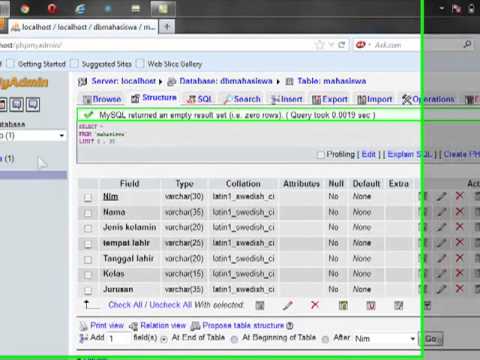Launch Chrome from the taskbar
Image resolution: width=480 pixels, height=360 pixels.
tap(25, 9)
